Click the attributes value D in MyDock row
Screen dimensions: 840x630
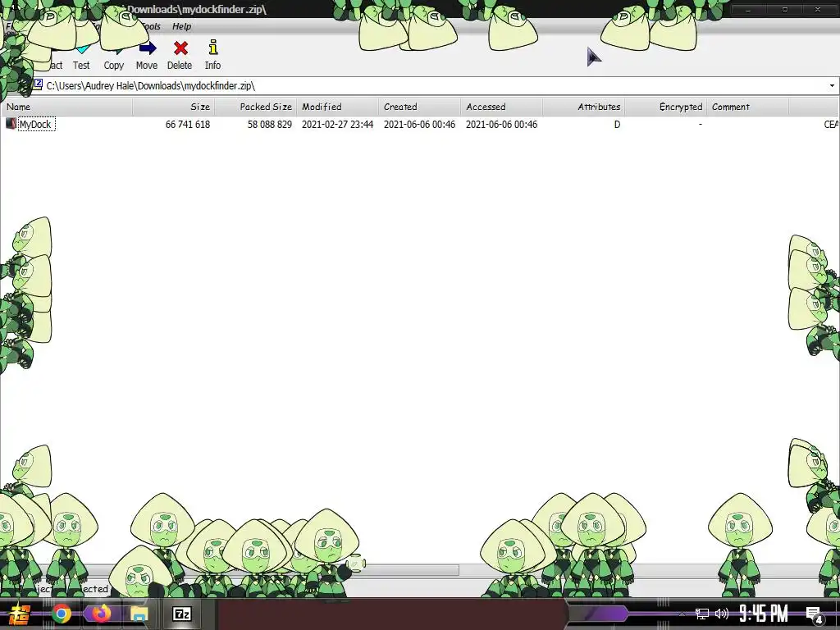pyautogui.click(x=617, y=125)
